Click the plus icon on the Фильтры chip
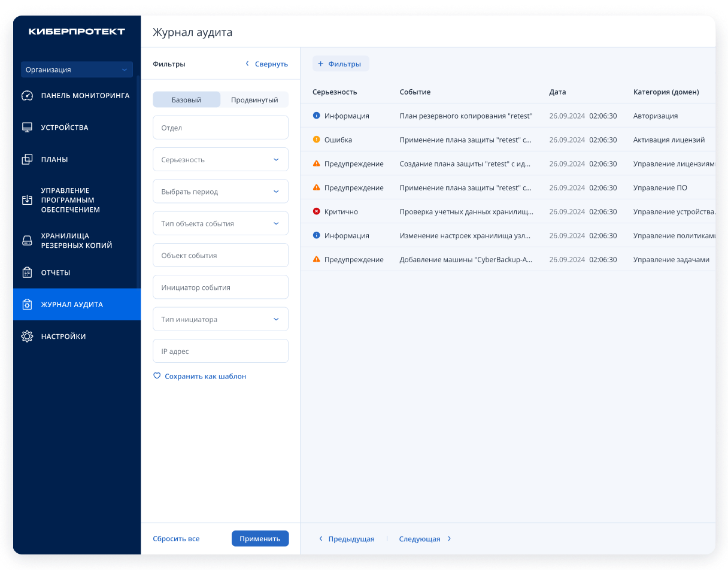The width and height of the screenshot is (728, 570). [x=320, y=63]
